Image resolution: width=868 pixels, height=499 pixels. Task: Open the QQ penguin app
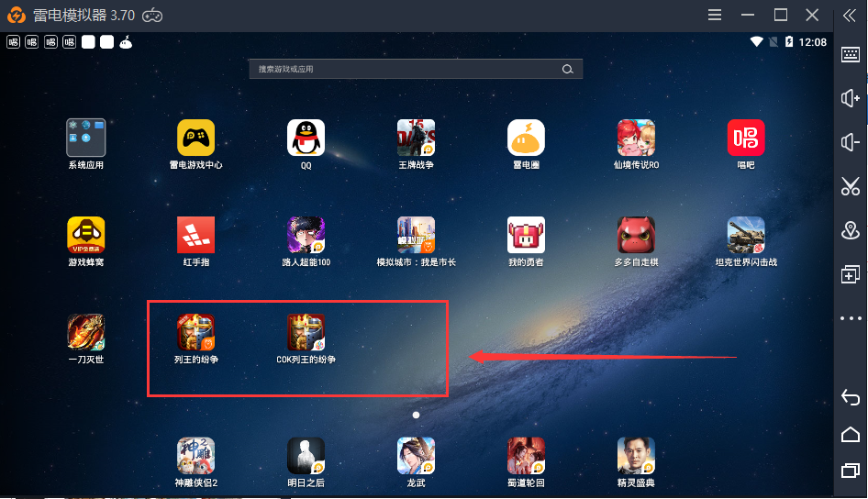(x=306, y=139)
